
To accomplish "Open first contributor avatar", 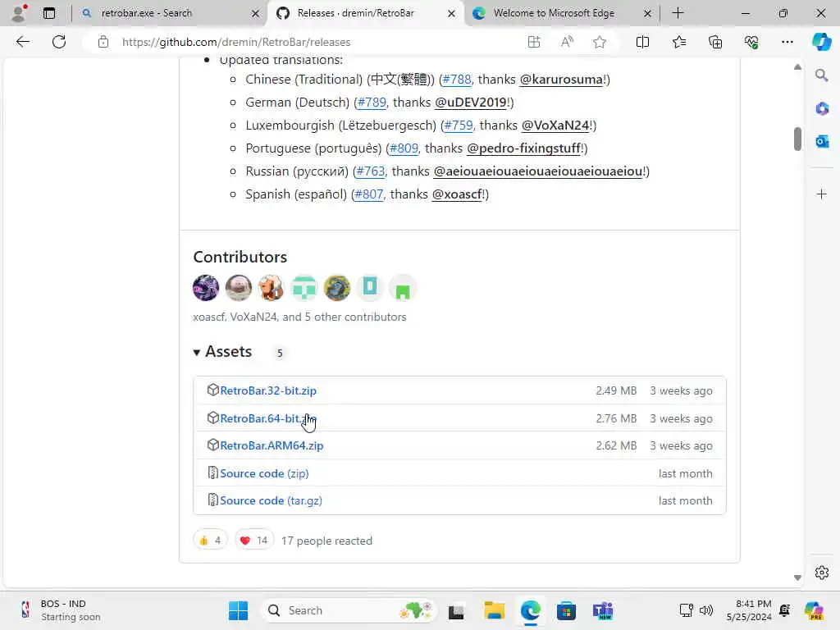I will (206, 288).
